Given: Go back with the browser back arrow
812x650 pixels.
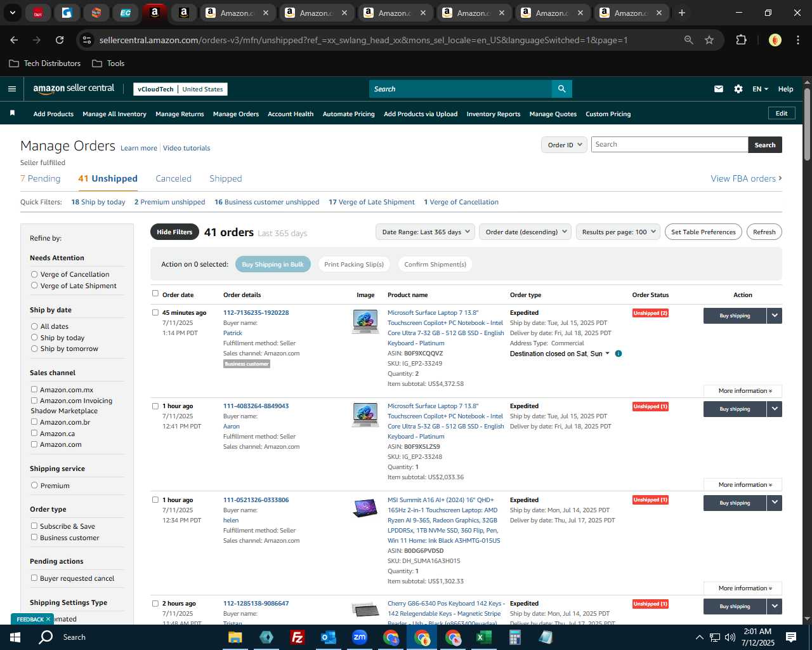Looking at the screenshot, I should point(14,40).
